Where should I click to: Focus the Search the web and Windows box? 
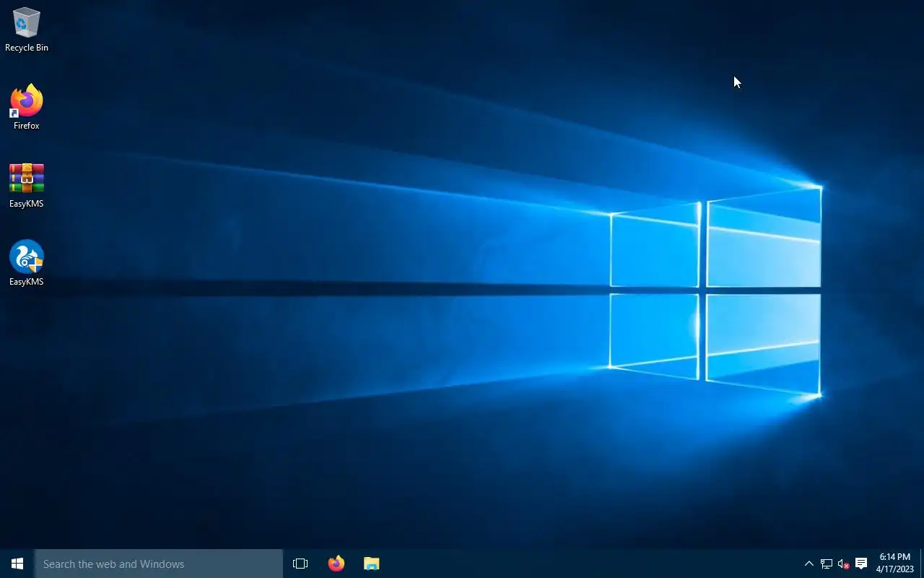click(x=159, y=564)
